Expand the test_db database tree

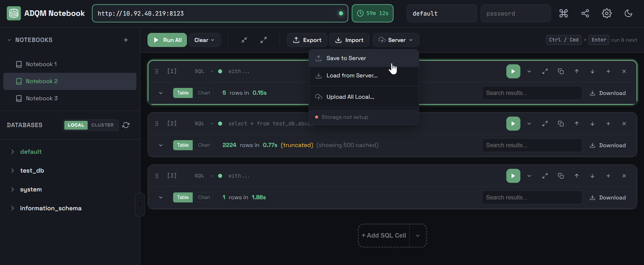(x=13, y=171)
